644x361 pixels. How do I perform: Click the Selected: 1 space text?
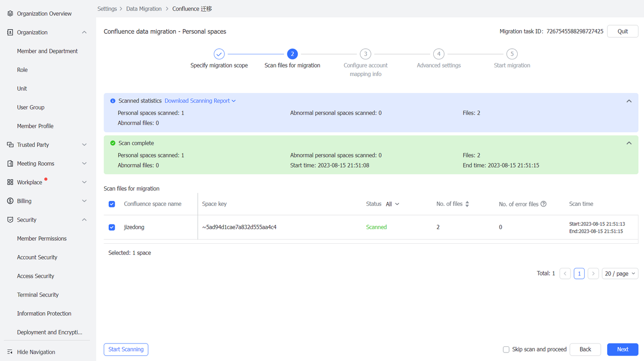coord(130,253)
